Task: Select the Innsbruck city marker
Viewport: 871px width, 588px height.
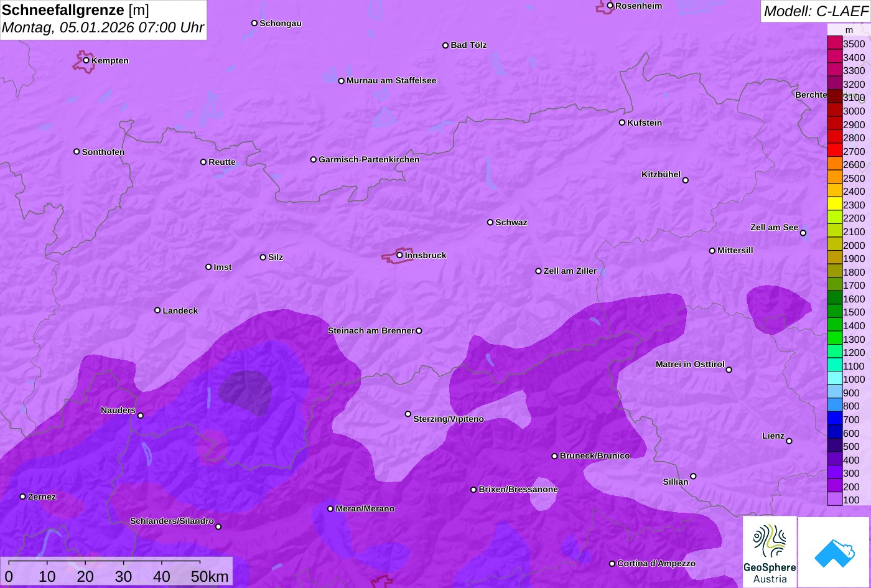Action: (x=399, y=255)
